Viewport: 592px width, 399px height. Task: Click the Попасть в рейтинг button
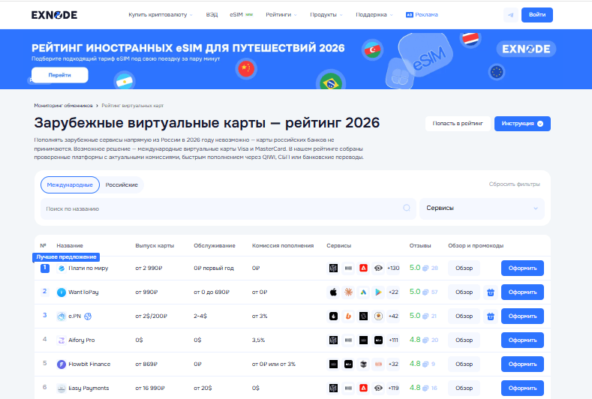tap(458, 123)
